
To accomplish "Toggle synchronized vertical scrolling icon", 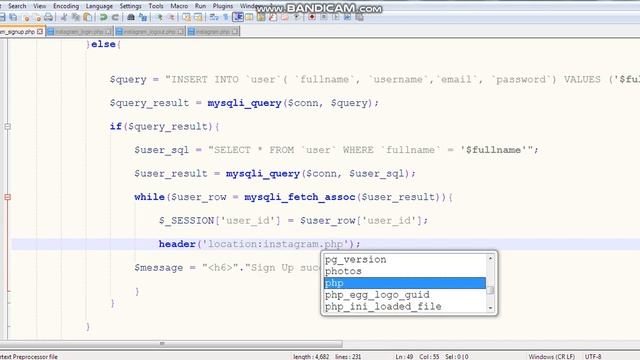I will click(187, 17).
